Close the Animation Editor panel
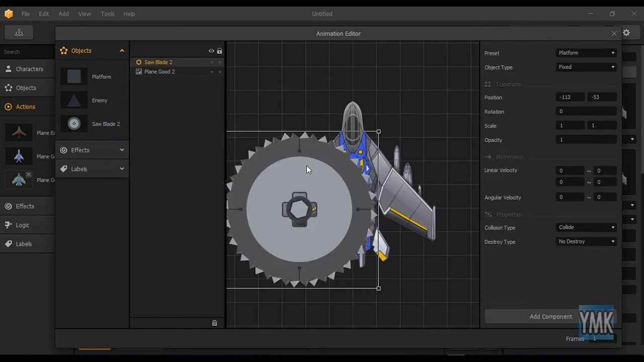Viewport: 644px width, 362px height. click(x=614, y=34)
